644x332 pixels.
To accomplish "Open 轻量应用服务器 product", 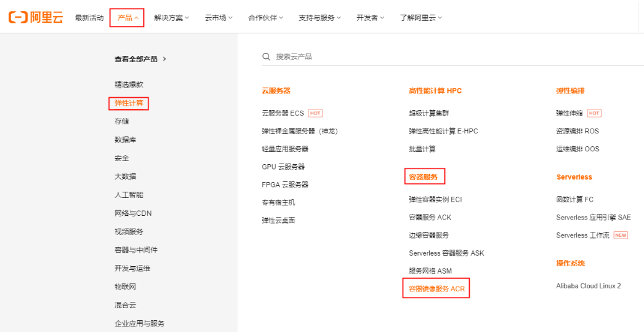I will click(x=285, y=149).
